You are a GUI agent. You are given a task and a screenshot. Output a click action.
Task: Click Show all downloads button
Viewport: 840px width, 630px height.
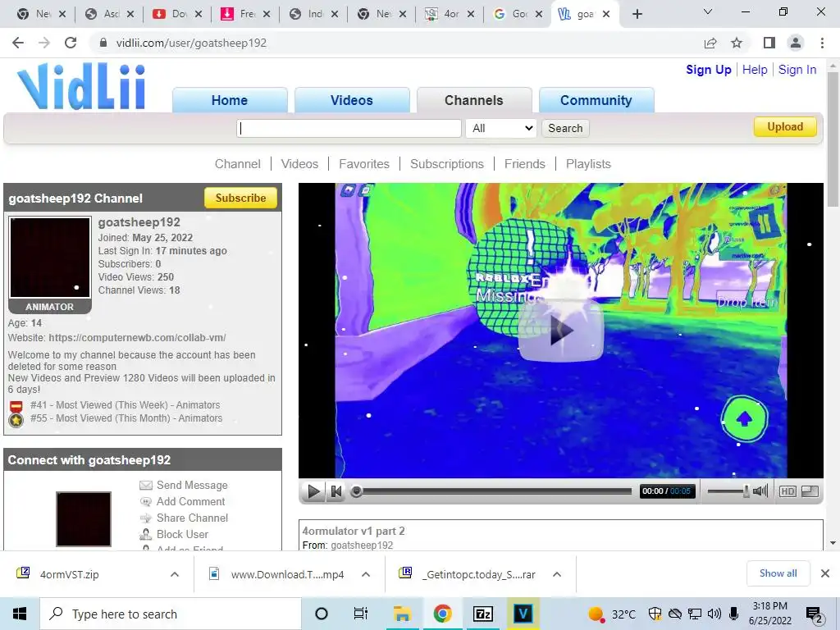coord(778,573)
